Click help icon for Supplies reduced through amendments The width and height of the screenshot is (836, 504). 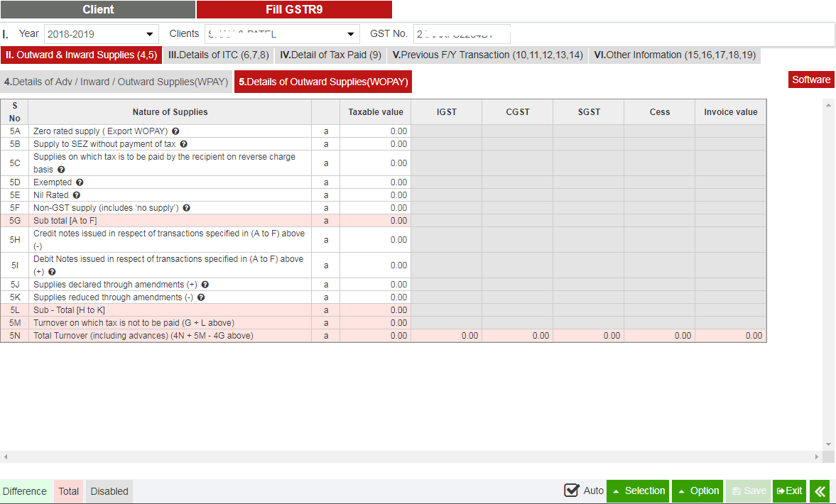click(201, 297)
